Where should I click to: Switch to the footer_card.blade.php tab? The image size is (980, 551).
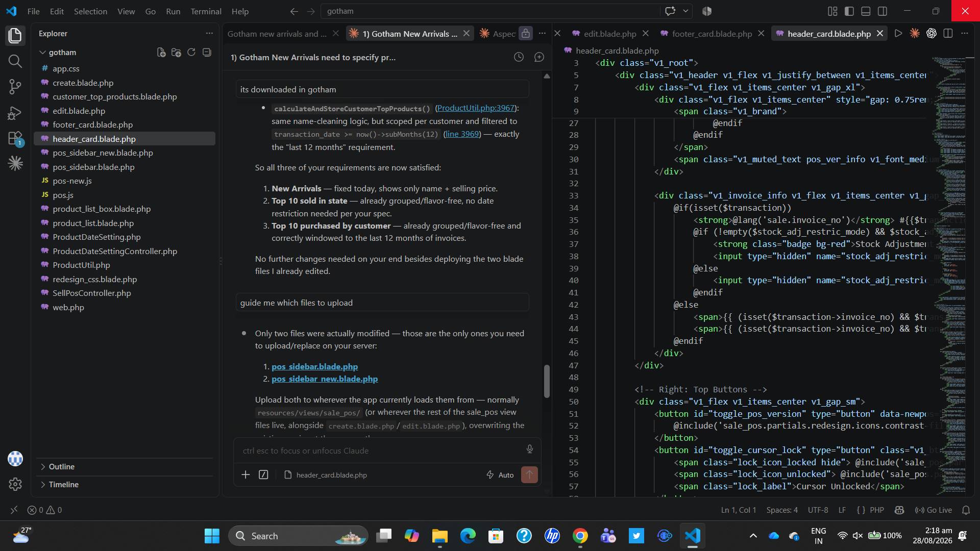pos(712,34)
